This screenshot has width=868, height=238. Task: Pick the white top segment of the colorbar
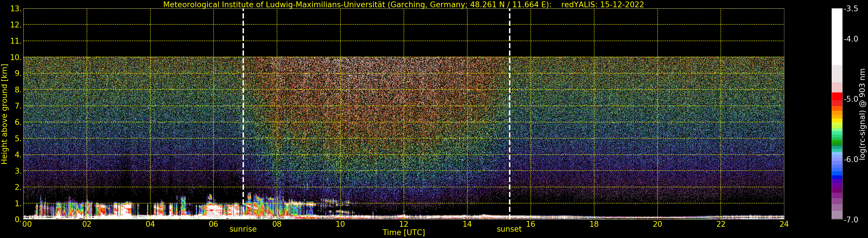coord(837,37)
